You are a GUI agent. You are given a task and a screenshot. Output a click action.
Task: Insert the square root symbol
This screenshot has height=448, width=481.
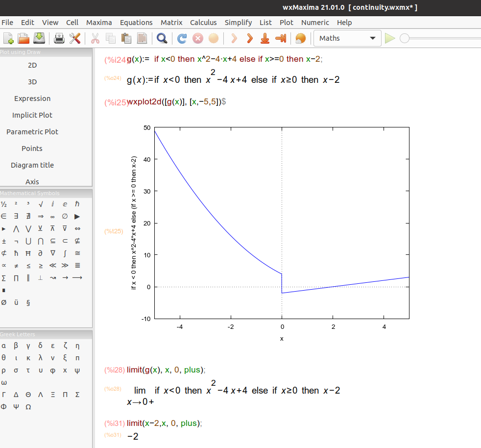[40, 204]
